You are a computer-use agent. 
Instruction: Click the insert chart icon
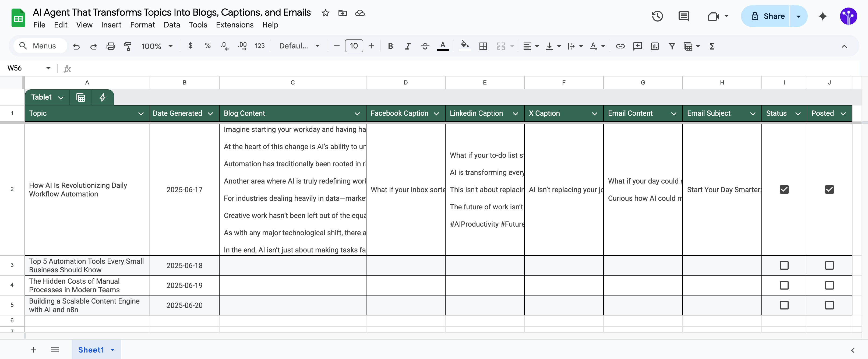(x=654, y=46)
